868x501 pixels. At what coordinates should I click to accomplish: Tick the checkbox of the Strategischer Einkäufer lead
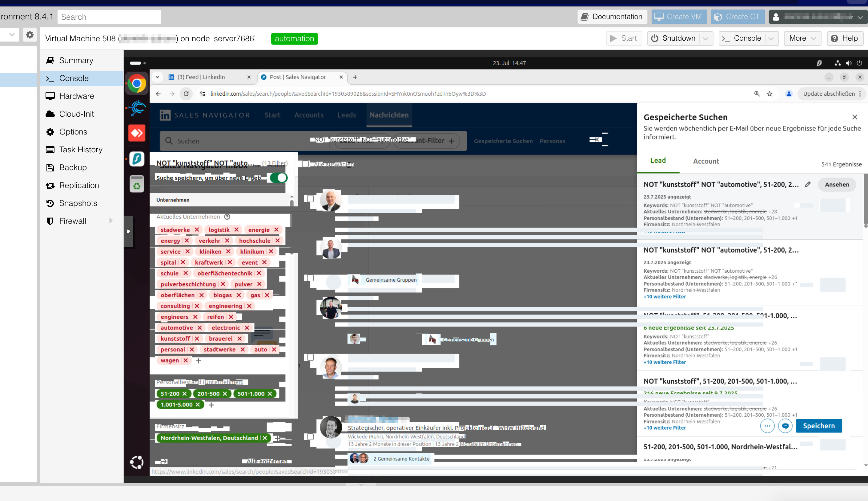tap(311, 437)
